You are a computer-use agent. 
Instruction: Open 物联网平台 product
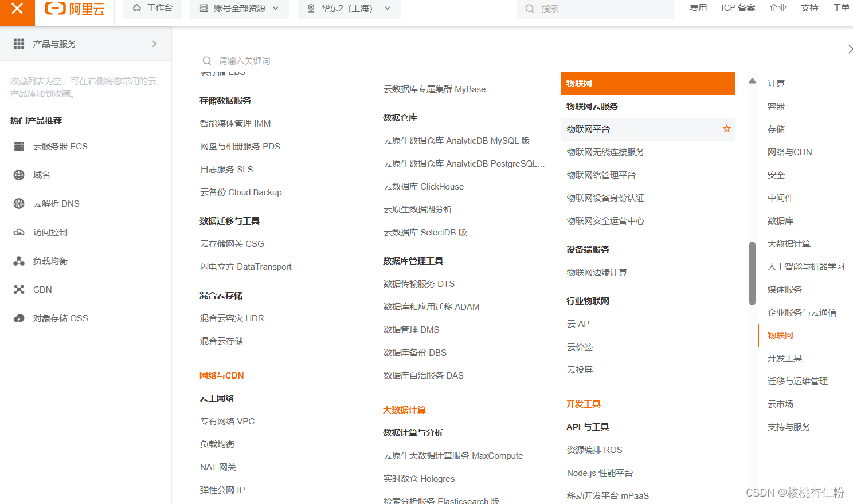pos(589,129)
